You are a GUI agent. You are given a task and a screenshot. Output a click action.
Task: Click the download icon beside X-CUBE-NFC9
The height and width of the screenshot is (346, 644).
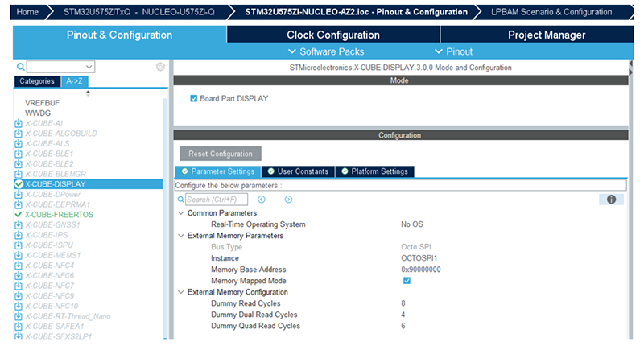tap(18, 296)
